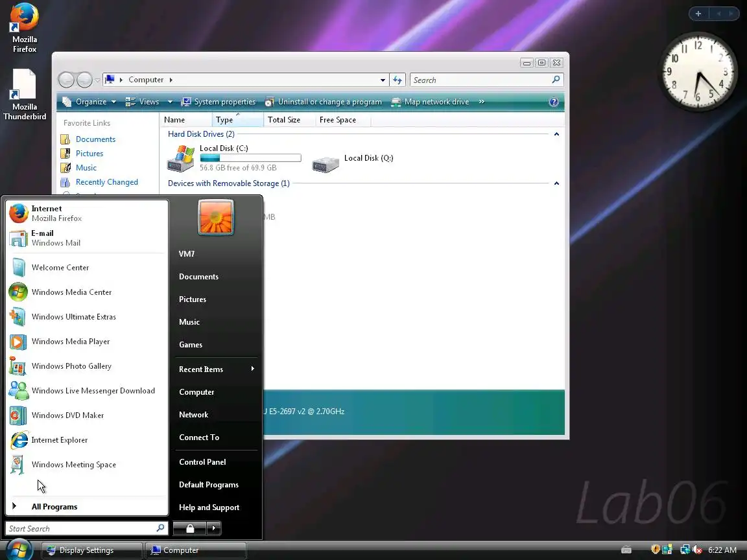Click the sidebar add gadget plus button
747x560 pixels.
point(698,14)
